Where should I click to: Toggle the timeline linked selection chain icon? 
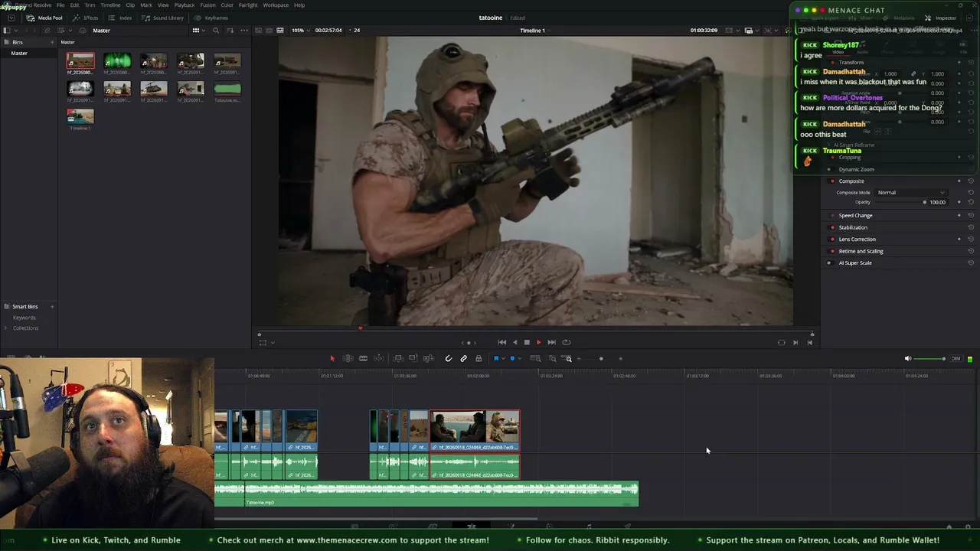click(463, 358)
